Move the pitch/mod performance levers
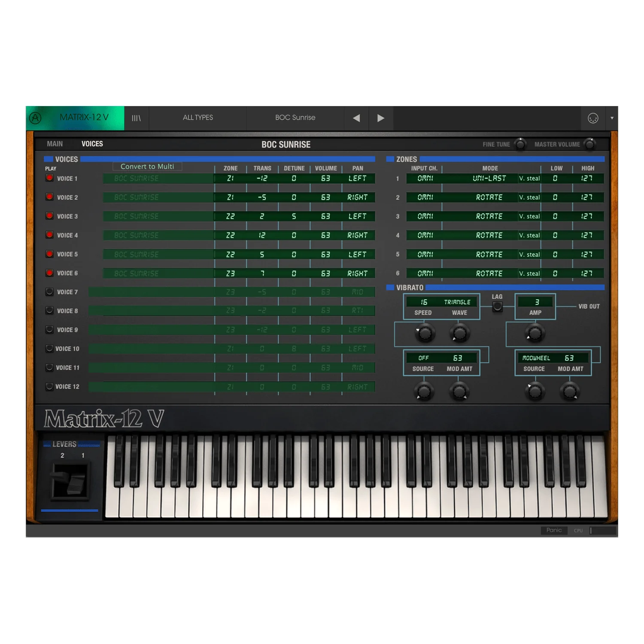 click(x=70, y=480)
